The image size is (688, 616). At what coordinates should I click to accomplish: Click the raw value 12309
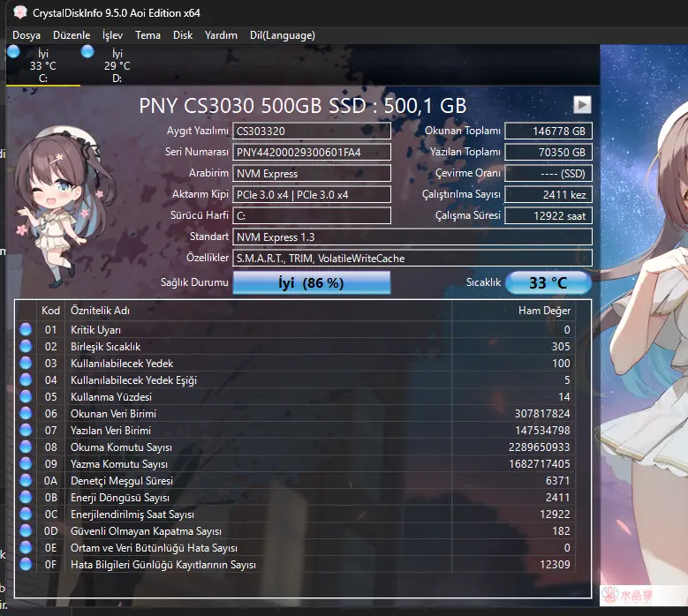555,565
